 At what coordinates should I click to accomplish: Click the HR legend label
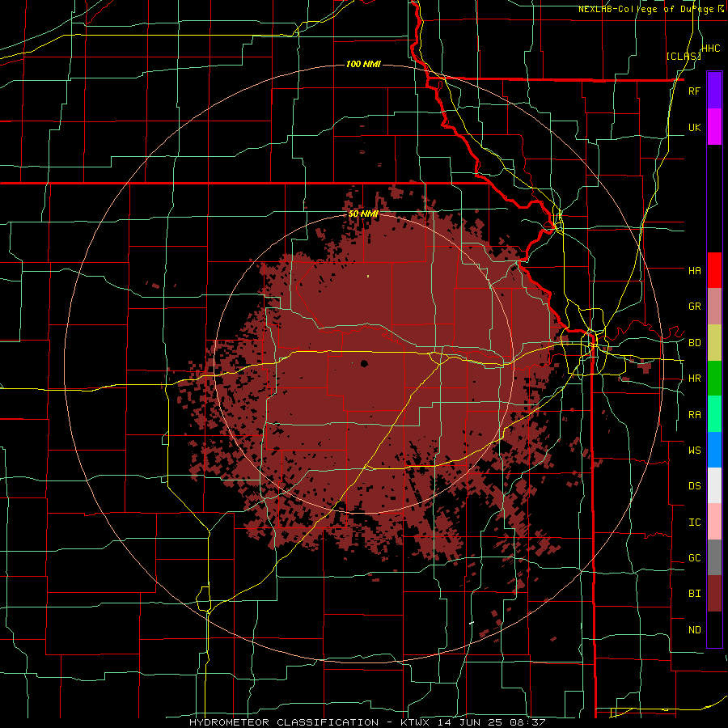pyautogui.click(x=694, y=379)
